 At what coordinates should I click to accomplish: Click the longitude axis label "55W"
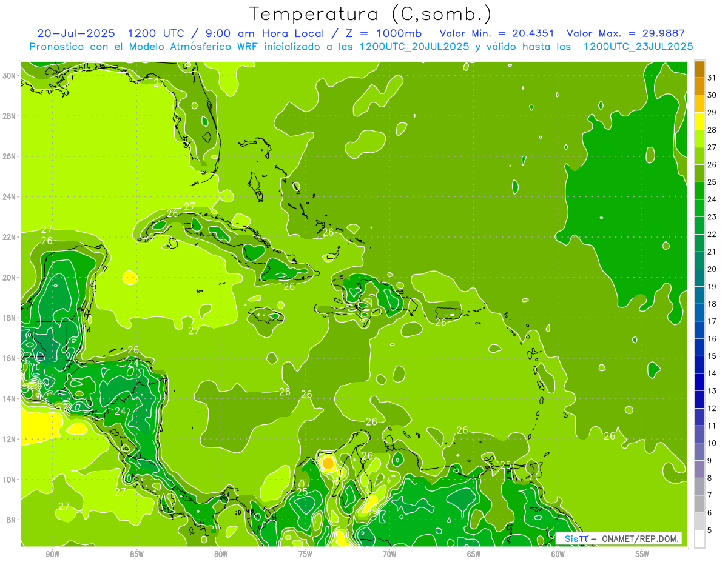[642, 555]
